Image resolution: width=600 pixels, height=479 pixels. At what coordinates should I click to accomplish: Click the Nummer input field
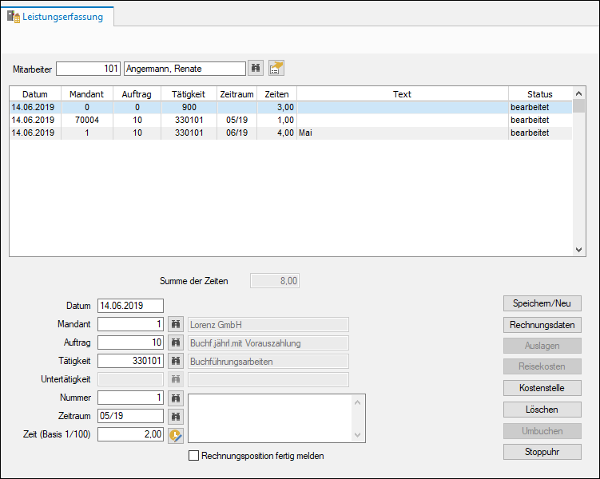130,398
